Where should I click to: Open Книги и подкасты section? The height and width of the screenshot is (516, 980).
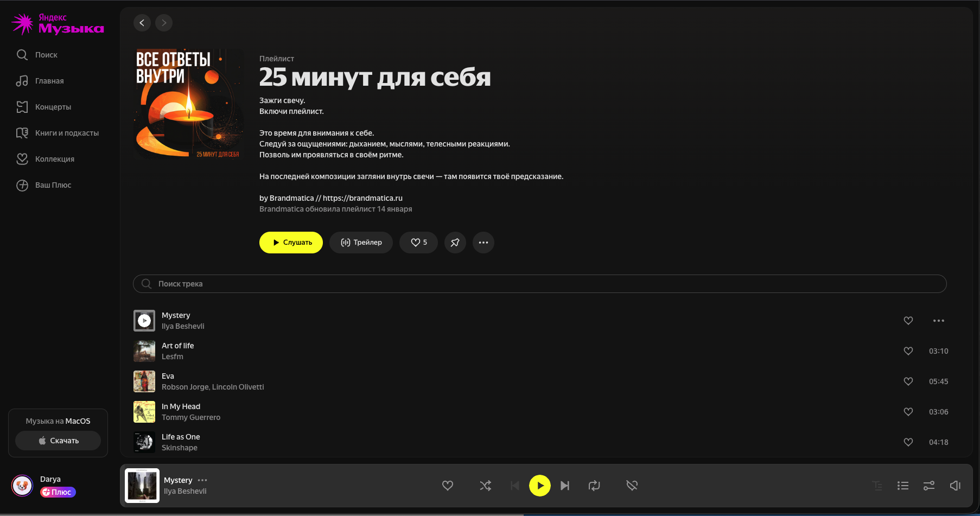click(67, 133)
